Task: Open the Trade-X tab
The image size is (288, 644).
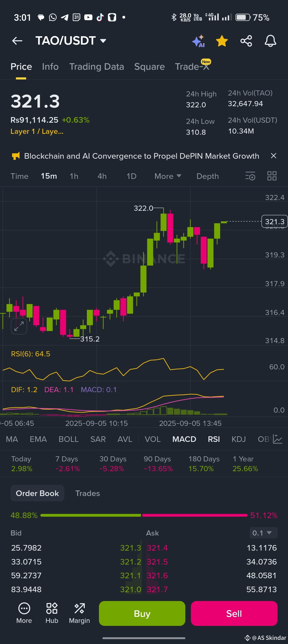Action: tap(192, 67)
